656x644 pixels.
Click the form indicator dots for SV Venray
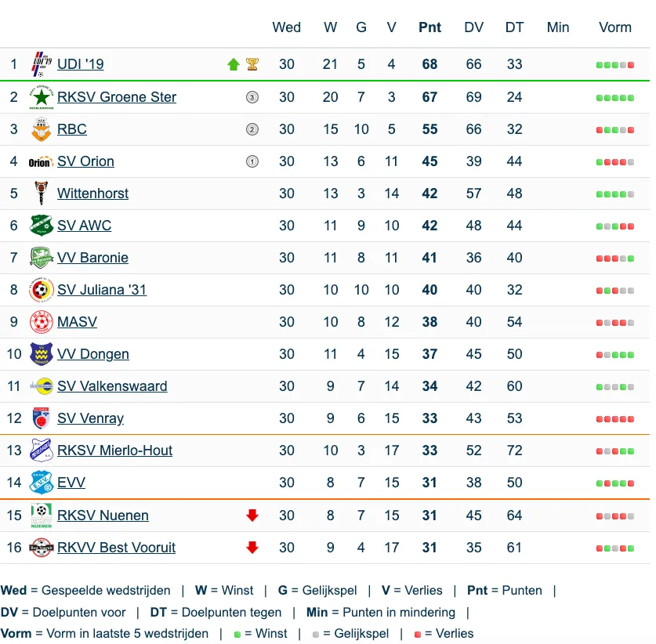(615, 419)
